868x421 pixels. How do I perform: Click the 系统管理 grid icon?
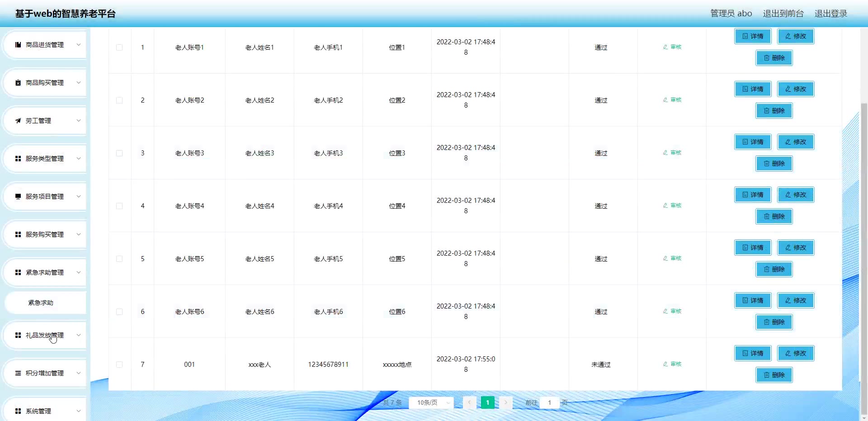18,411
